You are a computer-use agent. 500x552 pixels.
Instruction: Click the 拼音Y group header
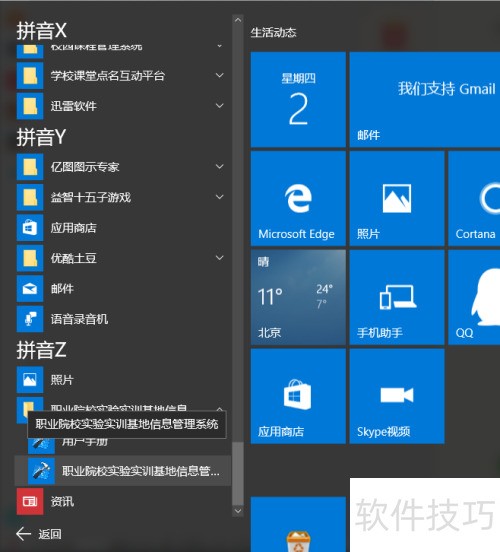point(41,137)
